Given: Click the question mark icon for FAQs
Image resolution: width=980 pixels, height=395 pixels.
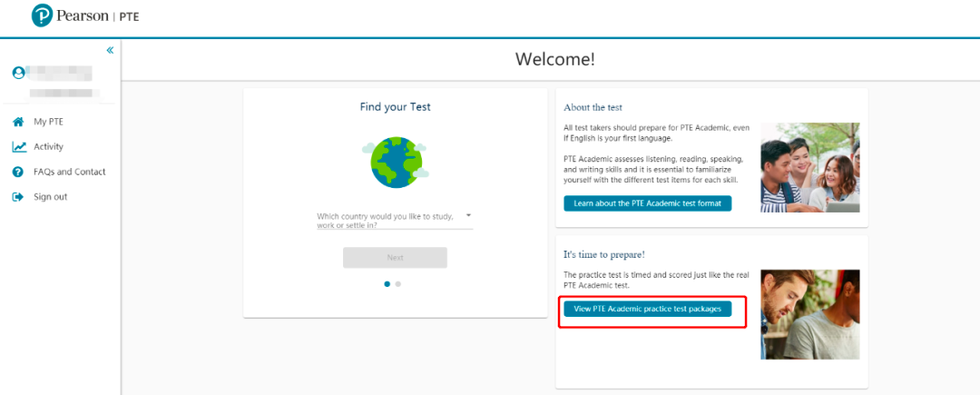Looking at the screenshot, I should coord(18,172).
